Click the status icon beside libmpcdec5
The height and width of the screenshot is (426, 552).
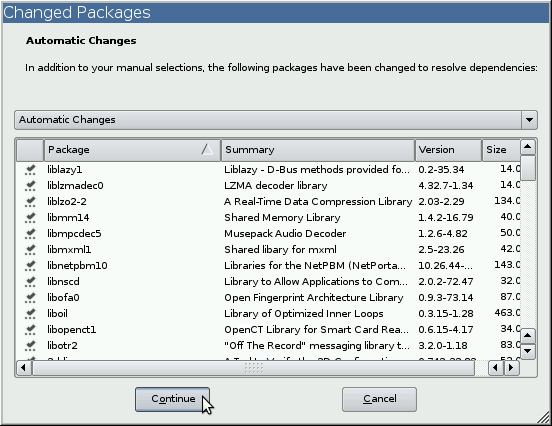coord(30,234)
